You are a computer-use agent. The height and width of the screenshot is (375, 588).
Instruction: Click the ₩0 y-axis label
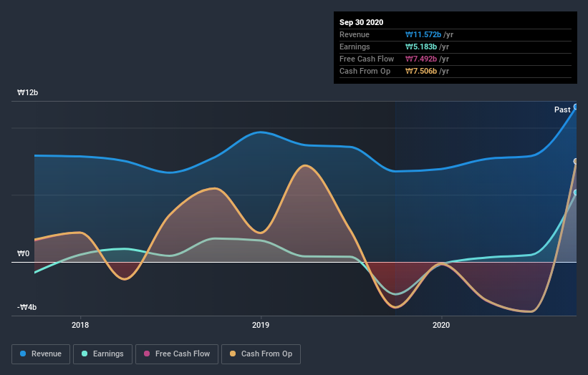(23, 253)
